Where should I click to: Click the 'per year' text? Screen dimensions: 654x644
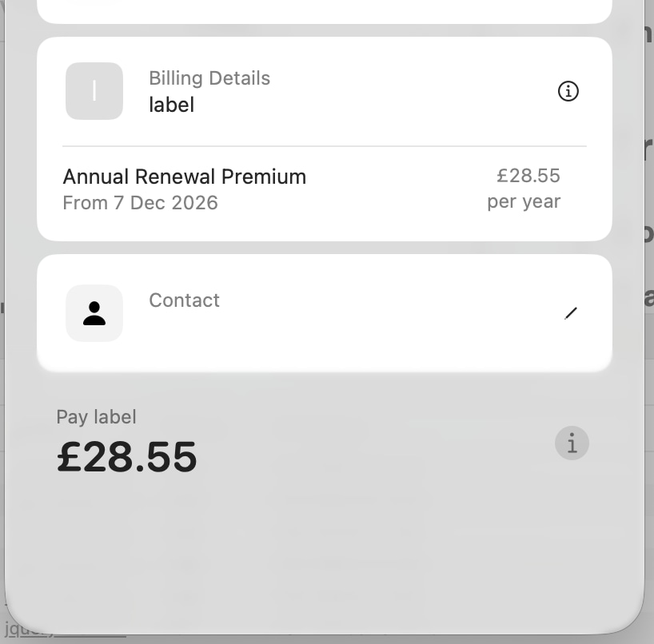[x=524, y=201]
